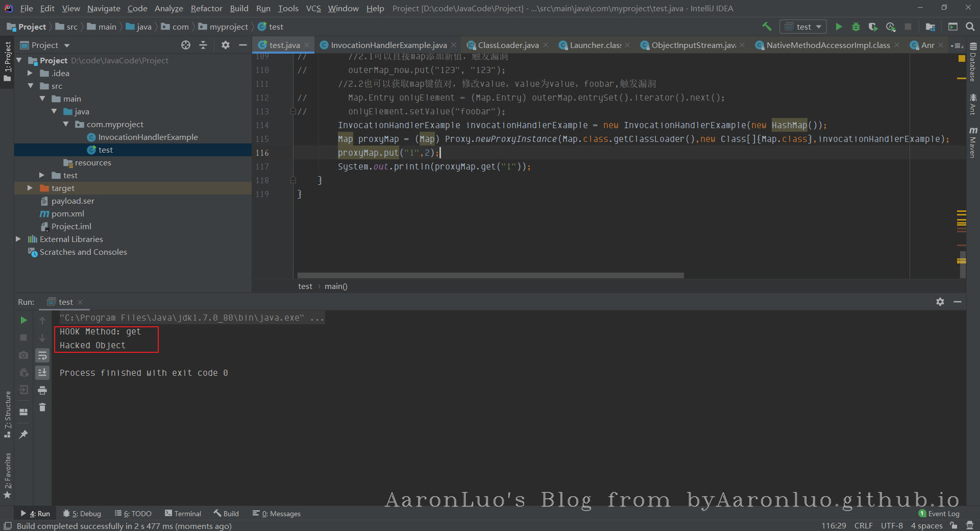Print console output with printer icon
The width and height of the screenshot is (980, 531).
42,390
